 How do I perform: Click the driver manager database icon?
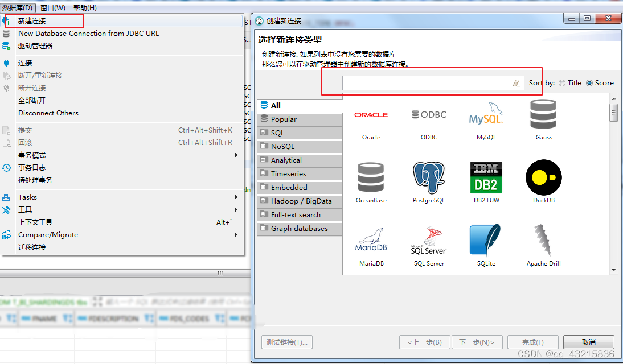(6, 46)
